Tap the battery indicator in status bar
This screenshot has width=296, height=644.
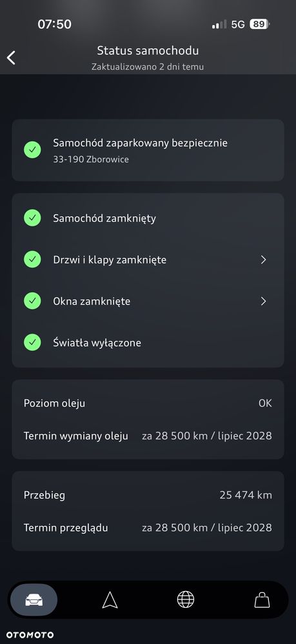click(259, 25)
